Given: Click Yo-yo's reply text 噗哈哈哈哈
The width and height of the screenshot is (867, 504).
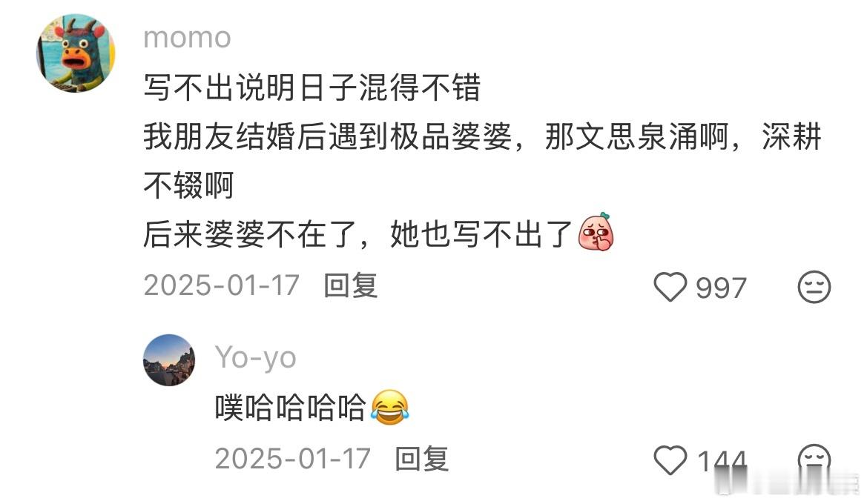Looking at the screenshot, I should 290,408.
